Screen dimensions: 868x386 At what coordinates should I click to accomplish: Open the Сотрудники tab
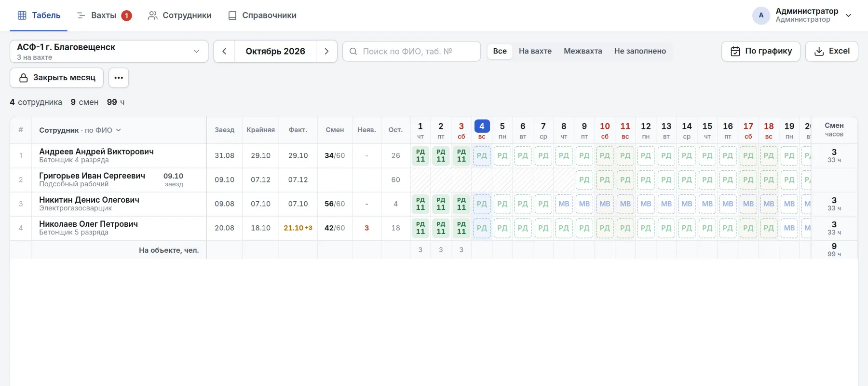180,15
